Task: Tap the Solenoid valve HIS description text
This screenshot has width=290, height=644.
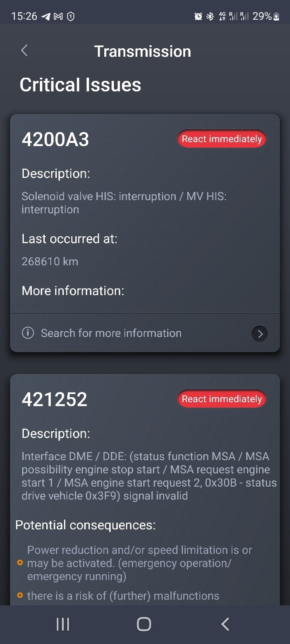Action: (x=124, y=203)
